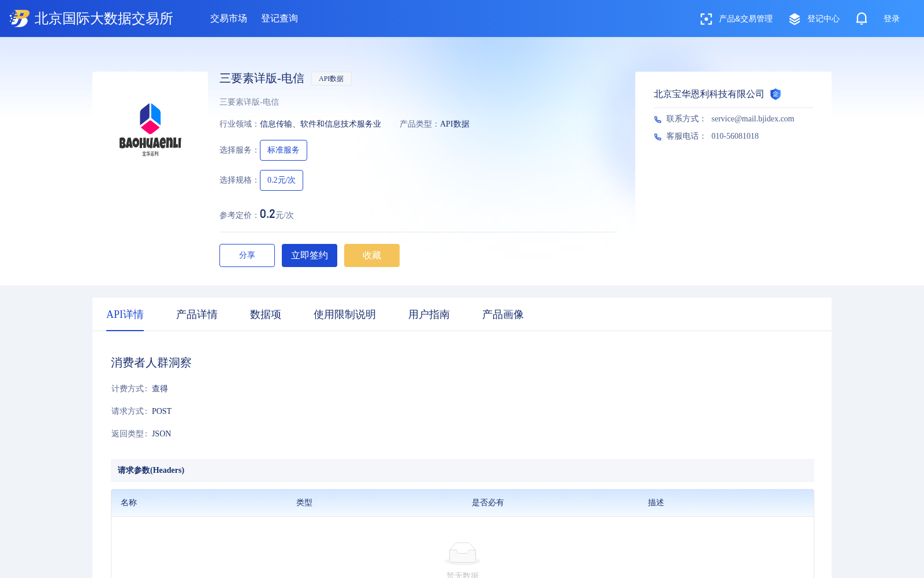Click the 参考定价 0.2 price value
This screenshot has width=924, height=578.
click(x=267, y=214)
